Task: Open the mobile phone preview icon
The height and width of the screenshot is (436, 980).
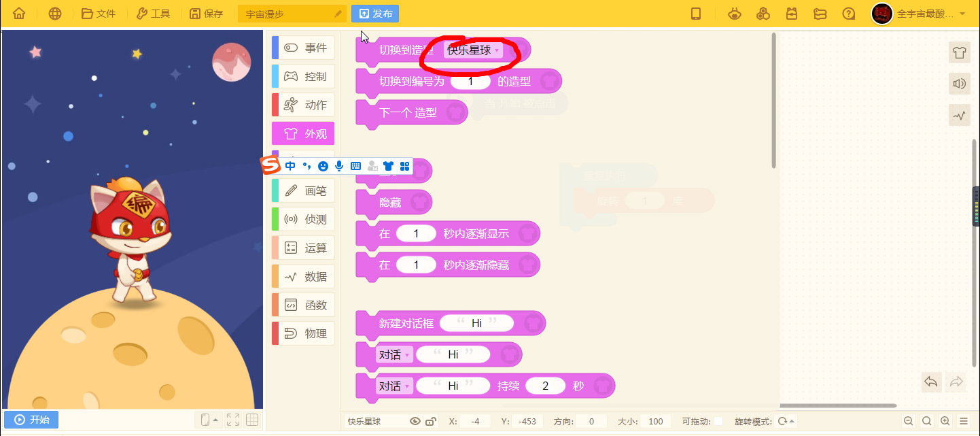Action: [696, 14]
